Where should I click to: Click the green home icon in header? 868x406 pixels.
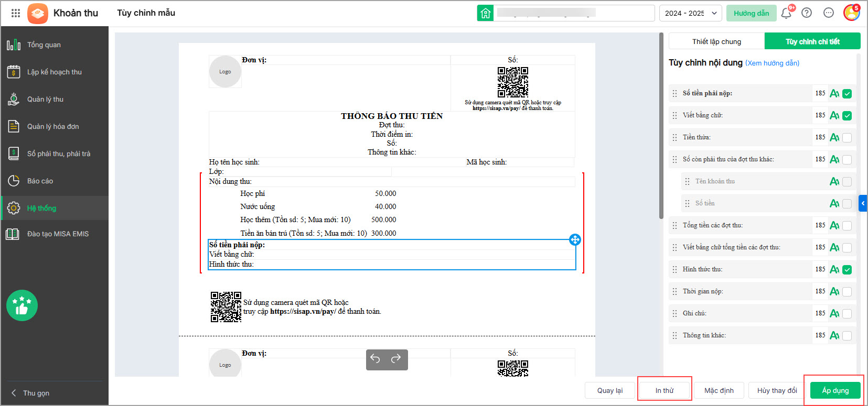pos(486,13)
